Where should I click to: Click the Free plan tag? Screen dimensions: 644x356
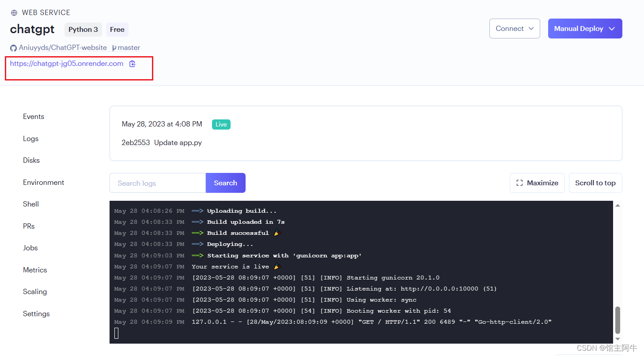click(x=117, y=30)
